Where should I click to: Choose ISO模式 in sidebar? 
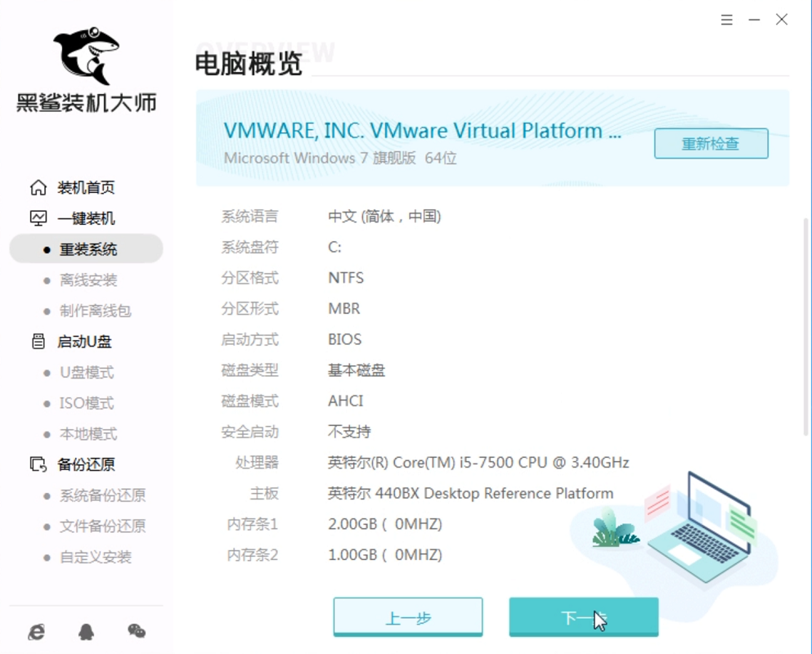tap(87, 403)
